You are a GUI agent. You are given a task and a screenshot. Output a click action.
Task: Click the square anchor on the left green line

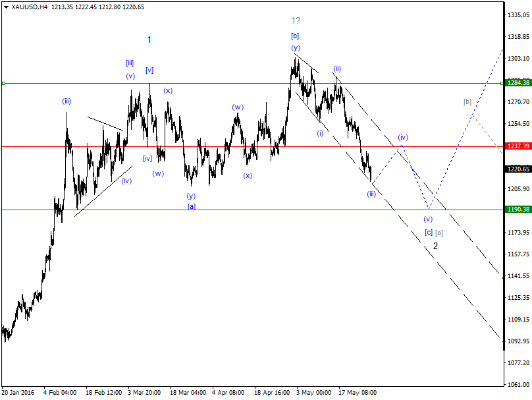pyautogui.click(x=4, y=84)
